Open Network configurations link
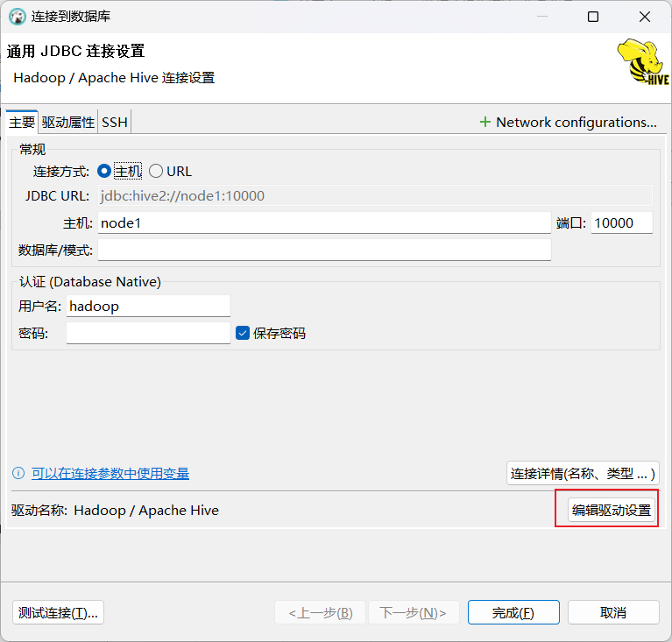The height and width of the screenshot is (642, 672). pyautogui.click(x=576, y=122)
